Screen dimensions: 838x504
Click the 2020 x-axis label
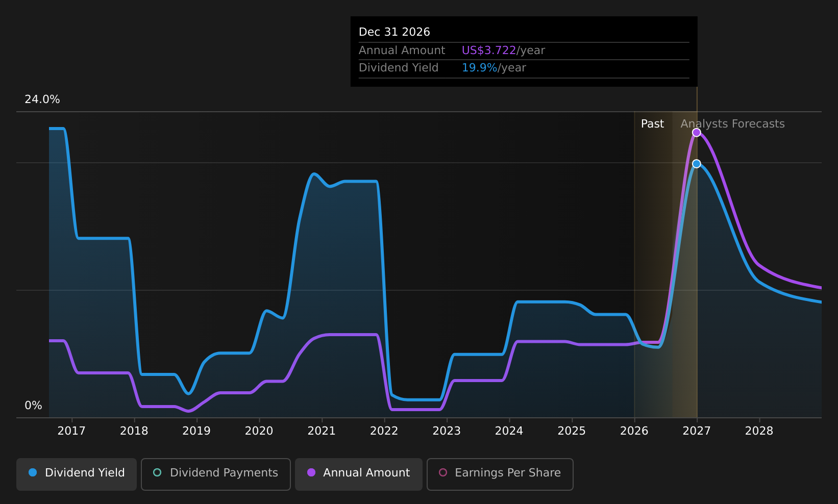coord(259,431)
